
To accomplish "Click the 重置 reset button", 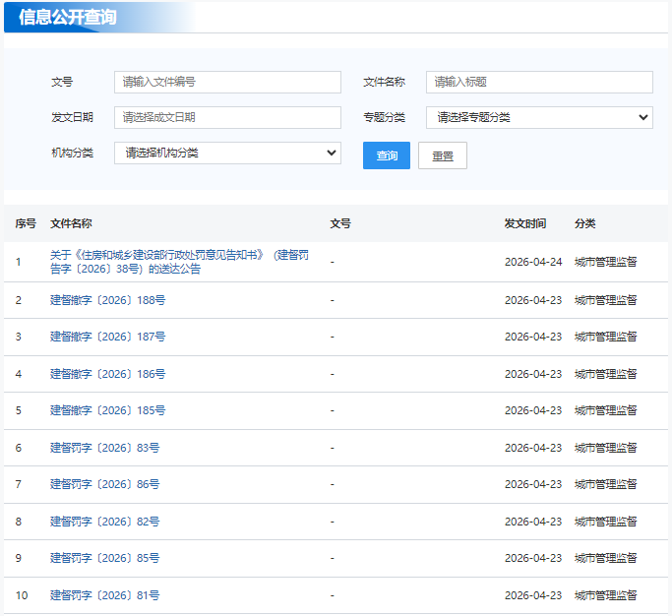I will click(443, 155).
